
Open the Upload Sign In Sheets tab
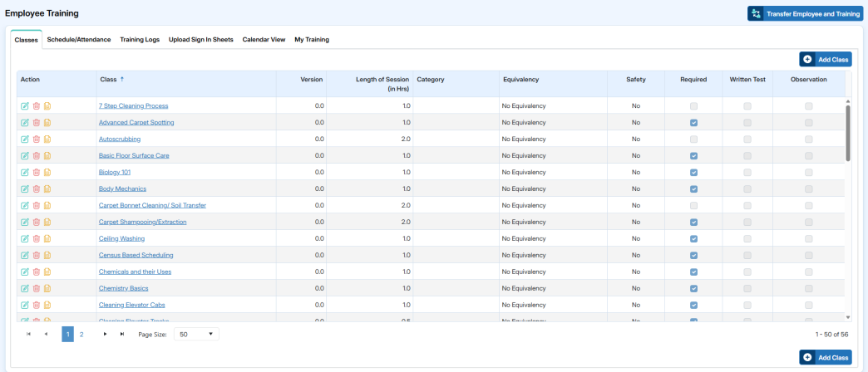[x=201, y=40]
